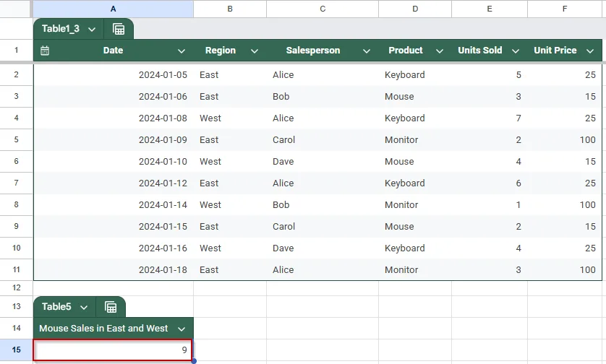The height and width of the screenshot is (364, 606).
Task: Click unit price 15 in row 3
Action: (590, 97)
